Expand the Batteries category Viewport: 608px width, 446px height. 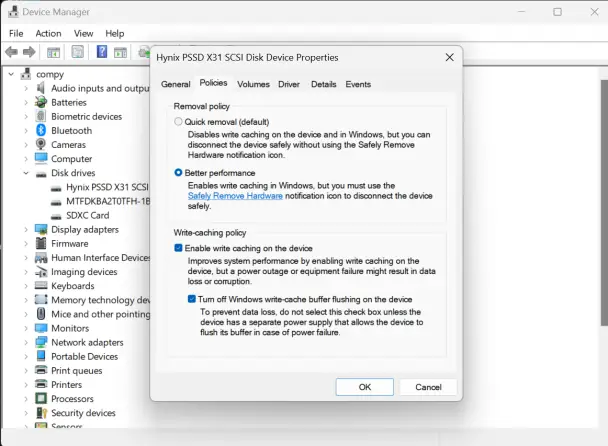[26, 102]
